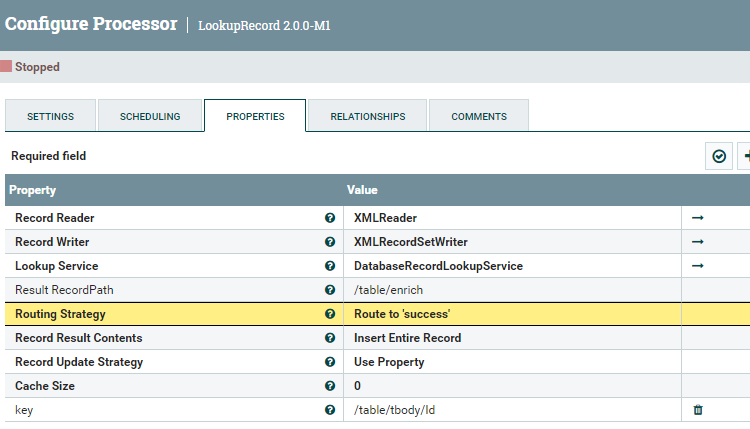Show help for Routing Strategy property
This screenshot has height=429, width=750.
tap(329, 314)
